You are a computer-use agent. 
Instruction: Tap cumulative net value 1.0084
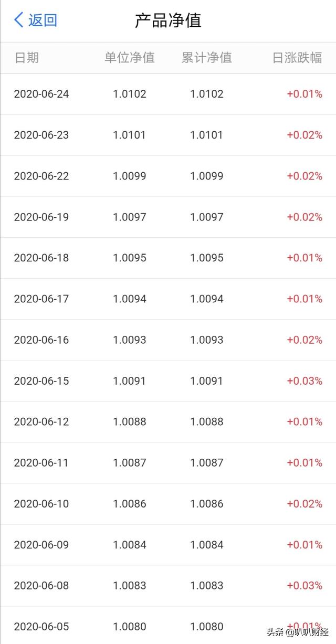[x=207, y=544]
